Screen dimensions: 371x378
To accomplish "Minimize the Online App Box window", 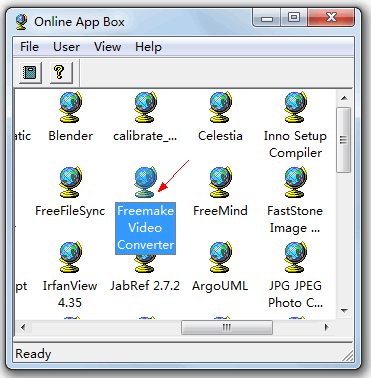I will (267, 18).
